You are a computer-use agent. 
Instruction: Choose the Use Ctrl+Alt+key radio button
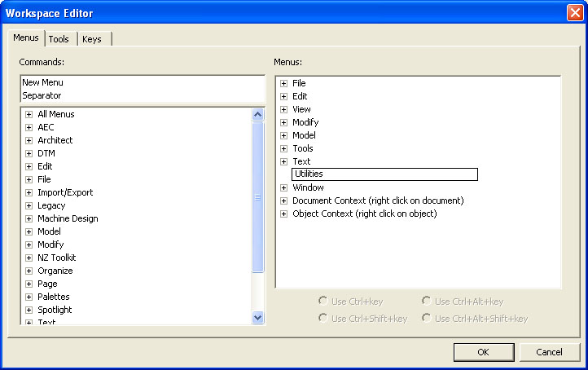[x=426, y=301]
